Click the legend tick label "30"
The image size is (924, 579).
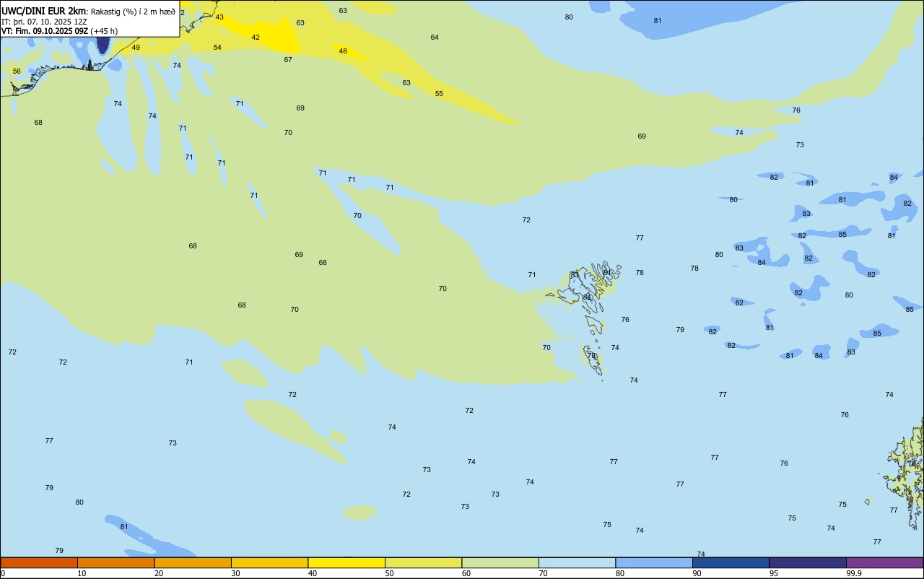point(235,573)
